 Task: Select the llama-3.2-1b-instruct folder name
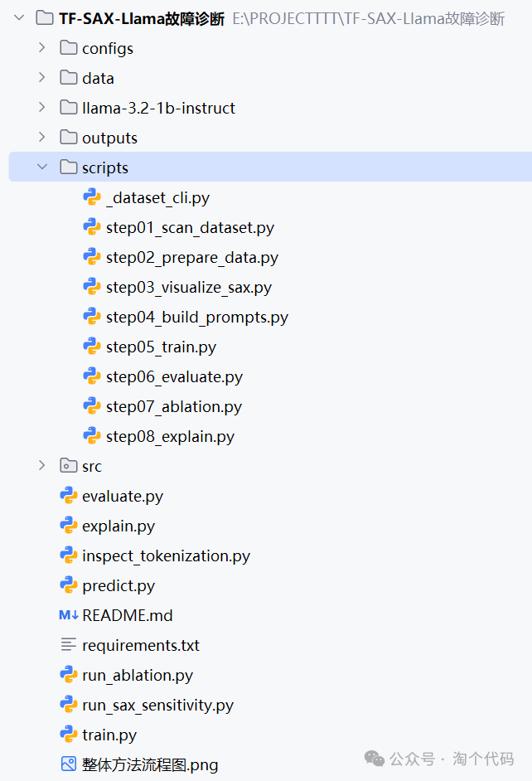click(x=159, y=108)
